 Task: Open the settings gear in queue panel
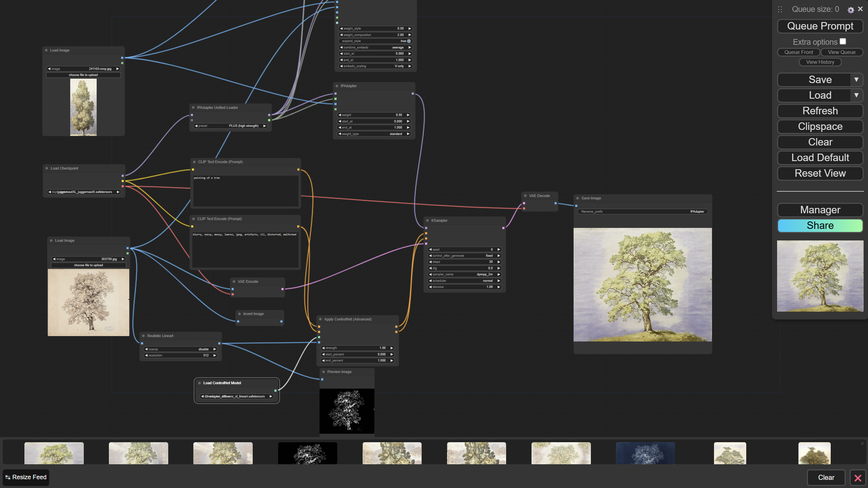click(850, 10)
